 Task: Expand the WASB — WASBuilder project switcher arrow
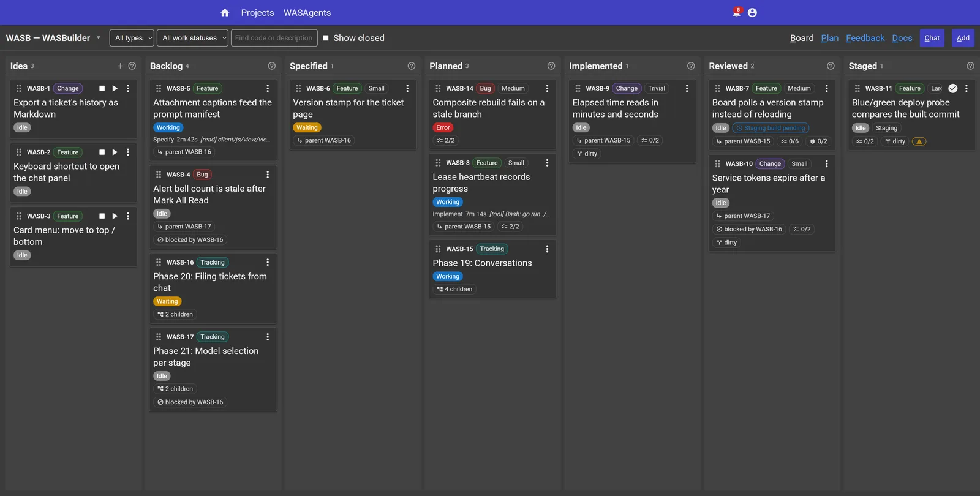(x=99, y=38)
